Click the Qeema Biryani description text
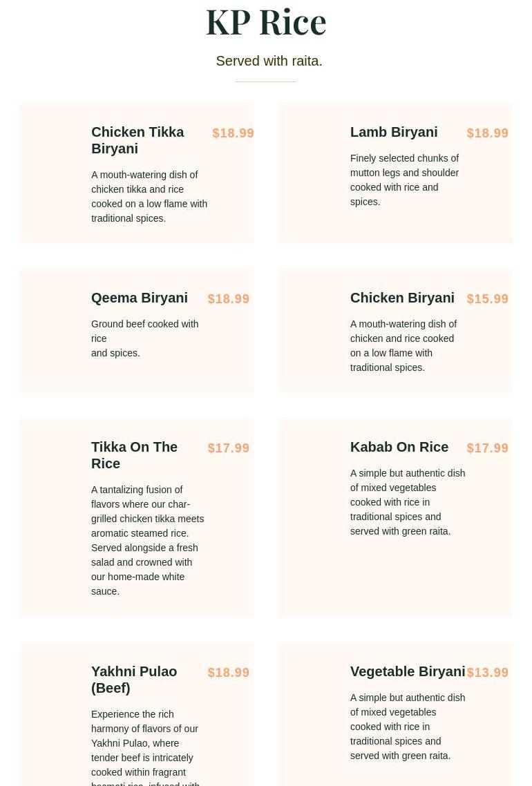 144,338
